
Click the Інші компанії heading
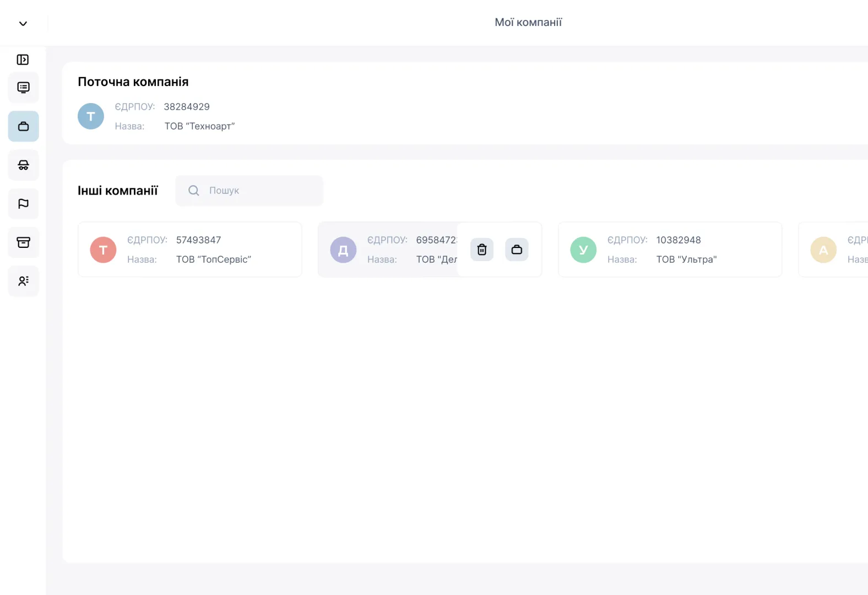click(118, 191)
